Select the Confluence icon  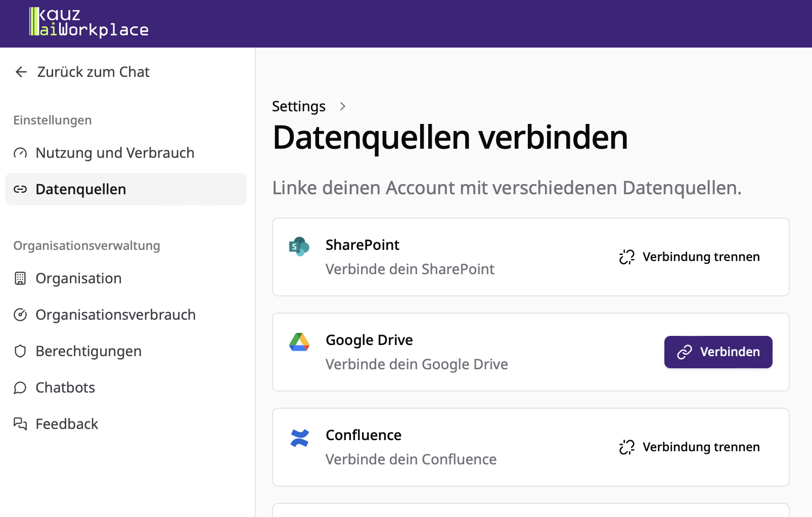(300, 437)
